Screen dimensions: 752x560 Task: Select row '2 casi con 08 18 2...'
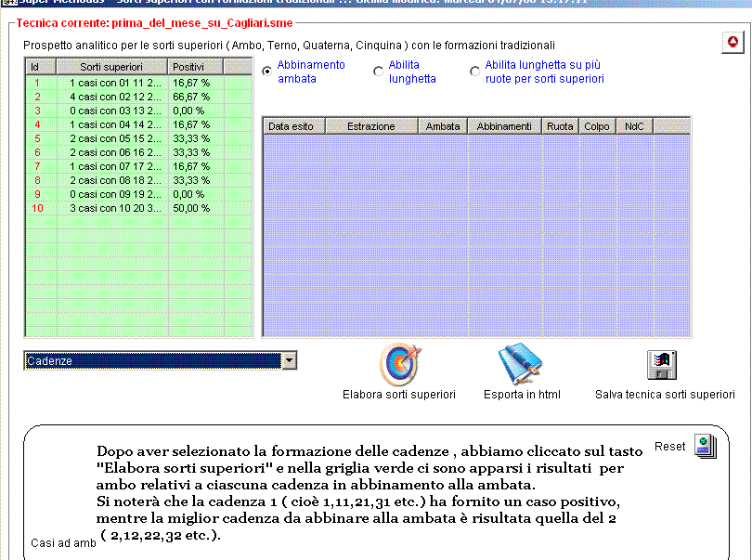click(138, 180)
